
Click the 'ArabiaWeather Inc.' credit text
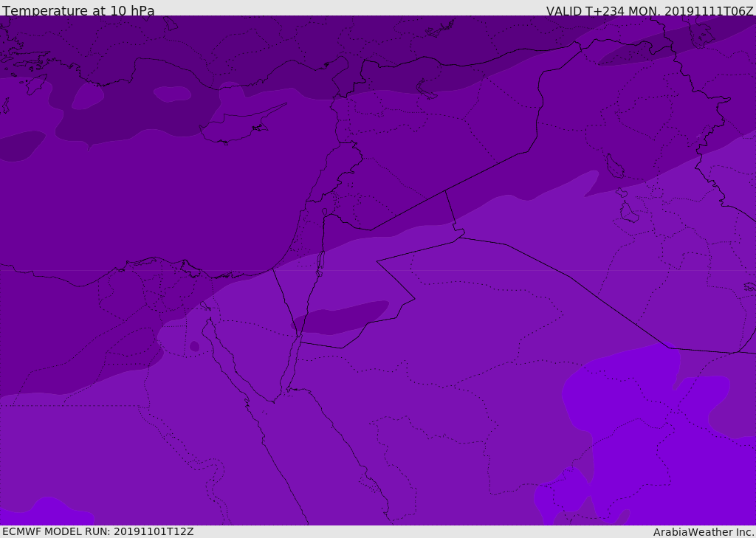tap(703, 532)
